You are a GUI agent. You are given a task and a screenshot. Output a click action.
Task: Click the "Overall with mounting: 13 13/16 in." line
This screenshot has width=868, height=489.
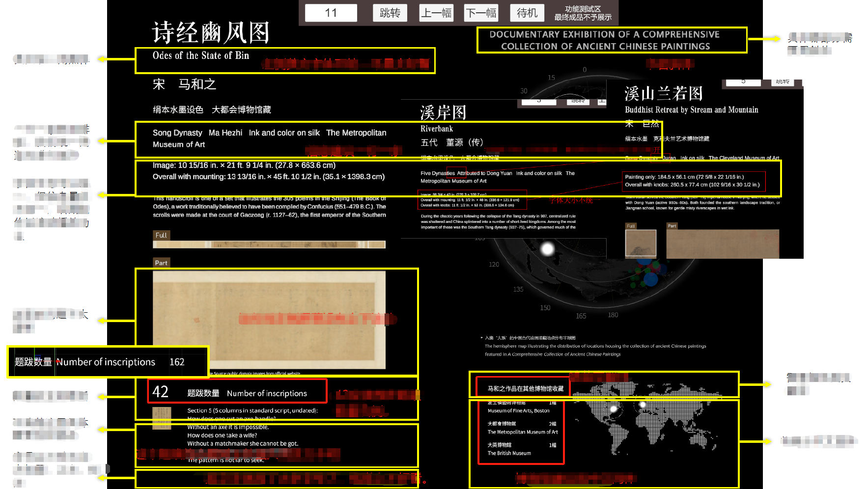(269, 177)
